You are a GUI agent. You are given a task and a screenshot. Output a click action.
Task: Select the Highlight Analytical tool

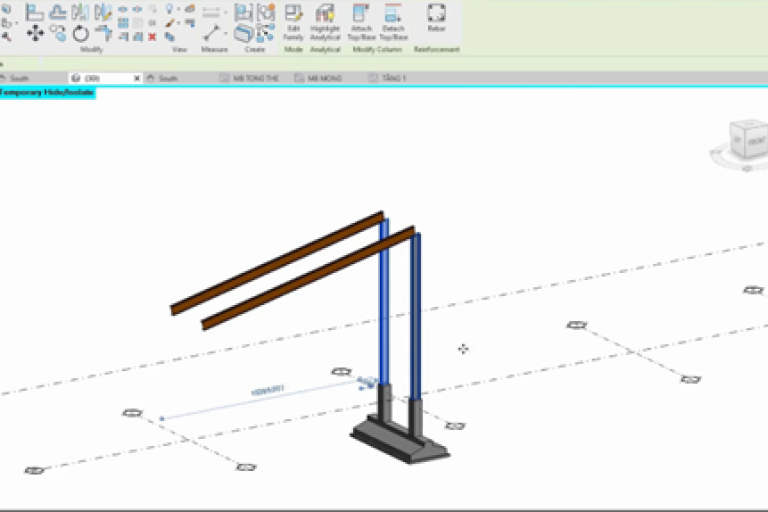[325, 20]
